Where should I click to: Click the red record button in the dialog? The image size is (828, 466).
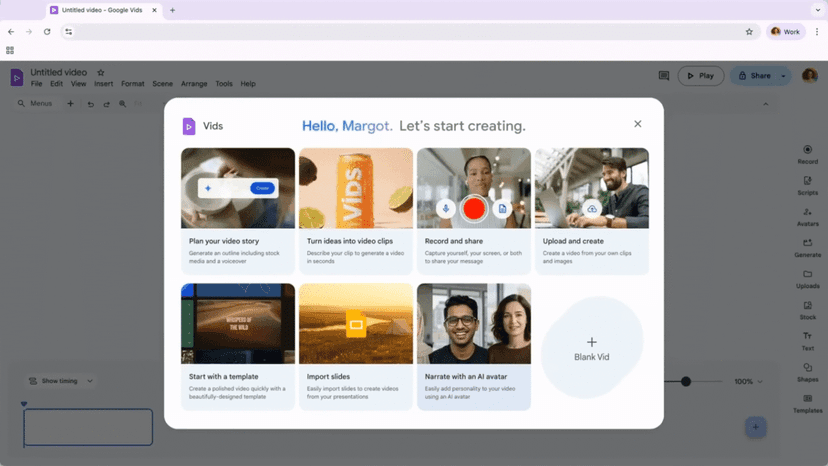coord(474,208)
